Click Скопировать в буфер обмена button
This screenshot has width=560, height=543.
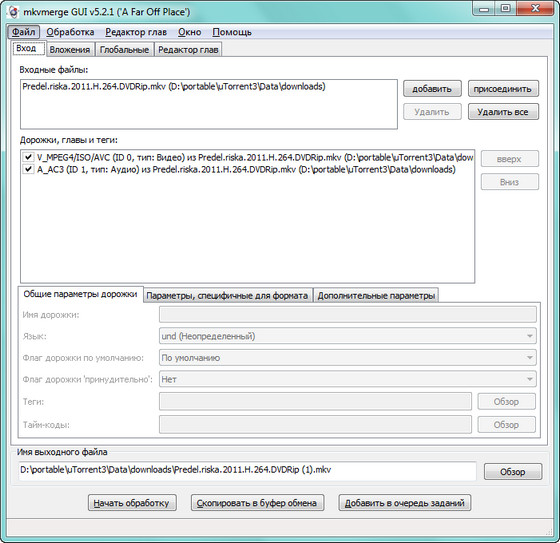point(257,503)
